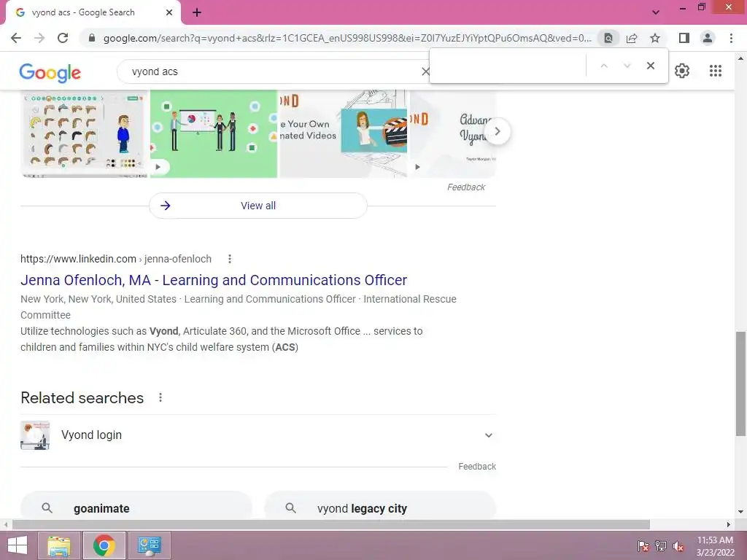Send feedback on related searches
Screen dimensions: 747x560
[x=477, y=467]
